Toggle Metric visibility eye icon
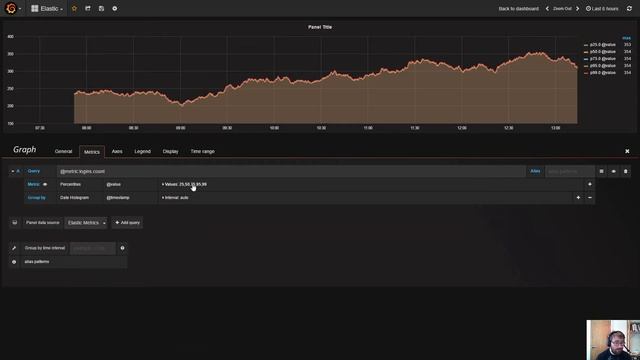This screenshot has width=640, height=360. pyautogui.click(x=45, y=184)
